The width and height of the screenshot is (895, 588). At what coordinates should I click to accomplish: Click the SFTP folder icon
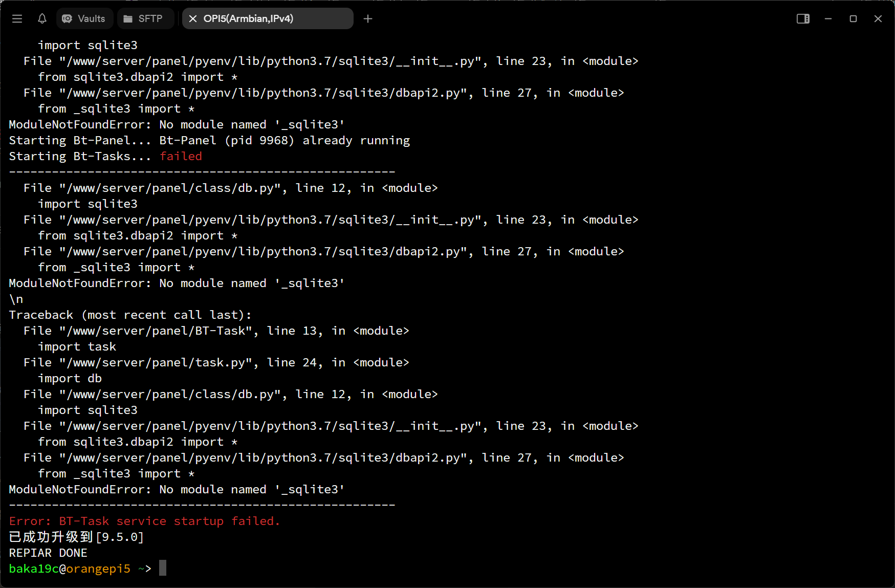click(x=128, y=19)
